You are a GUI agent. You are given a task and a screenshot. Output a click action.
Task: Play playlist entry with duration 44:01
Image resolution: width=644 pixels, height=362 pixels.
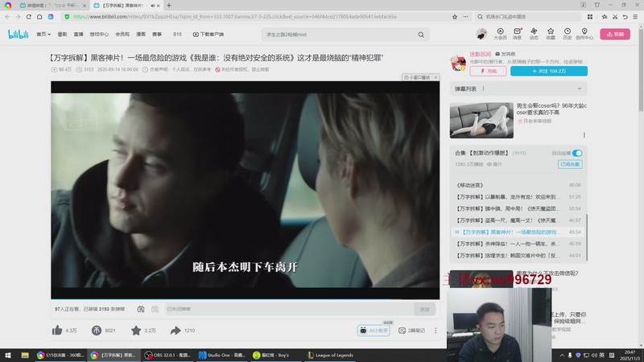click(518, 255)
